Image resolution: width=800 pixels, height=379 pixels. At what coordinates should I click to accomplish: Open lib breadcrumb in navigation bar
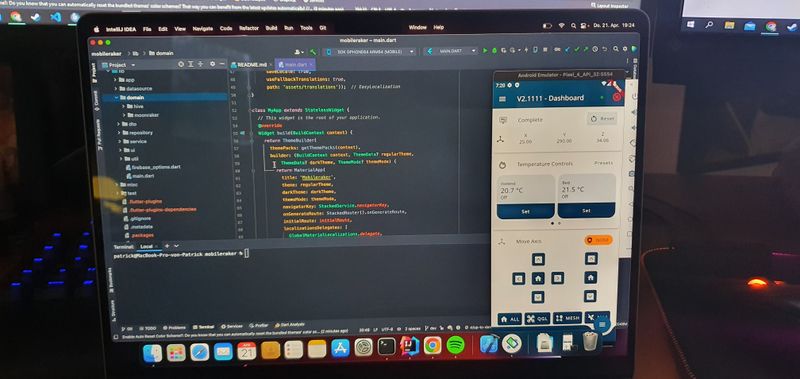tap(135, 53)
